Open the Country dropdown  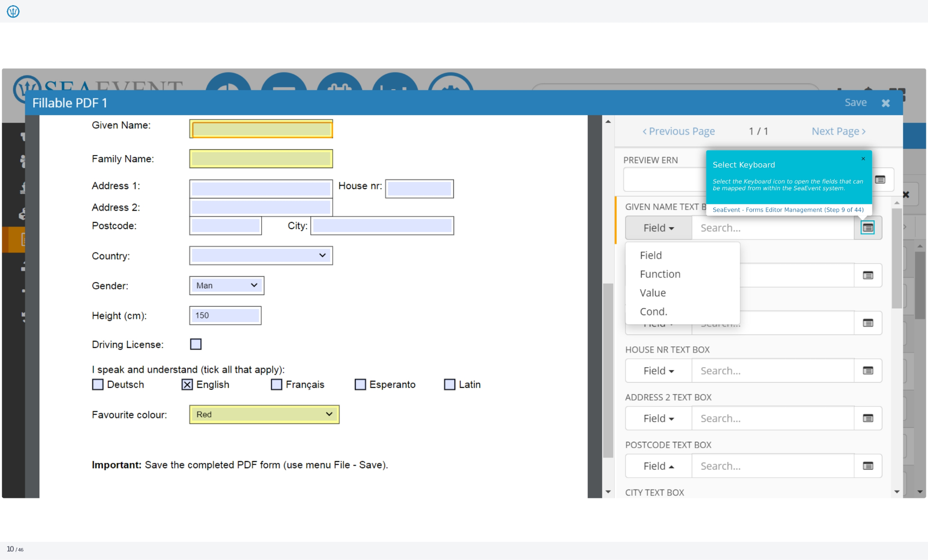[x=261, y=256]
